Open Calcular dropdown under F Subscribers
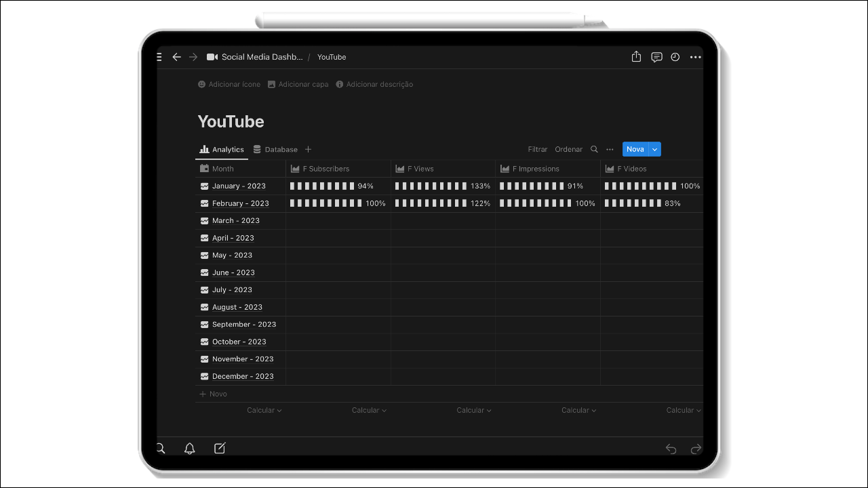 369,410
